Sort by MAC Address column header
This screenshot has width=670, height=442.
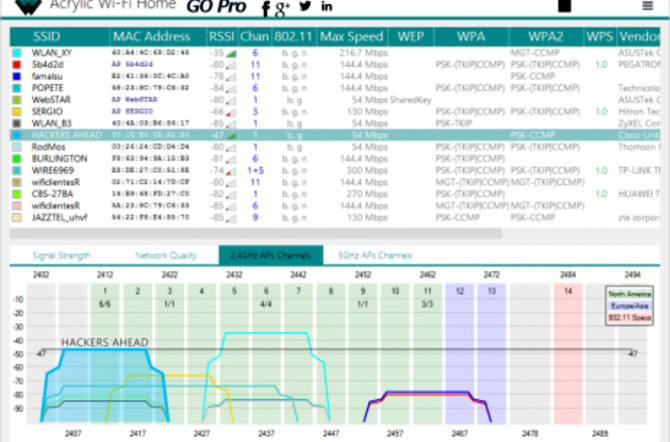click(x=152, y=37)
